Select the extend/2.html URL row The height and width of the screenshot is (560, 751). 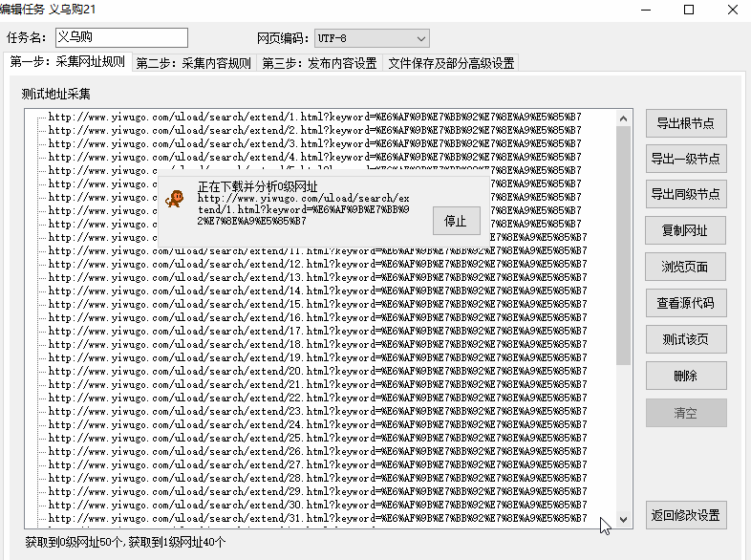click(315, 130)
